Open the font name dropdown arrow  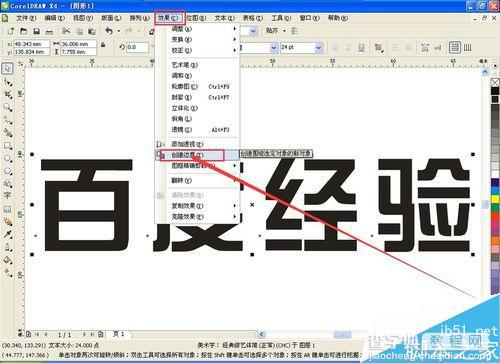coord(274,48)
